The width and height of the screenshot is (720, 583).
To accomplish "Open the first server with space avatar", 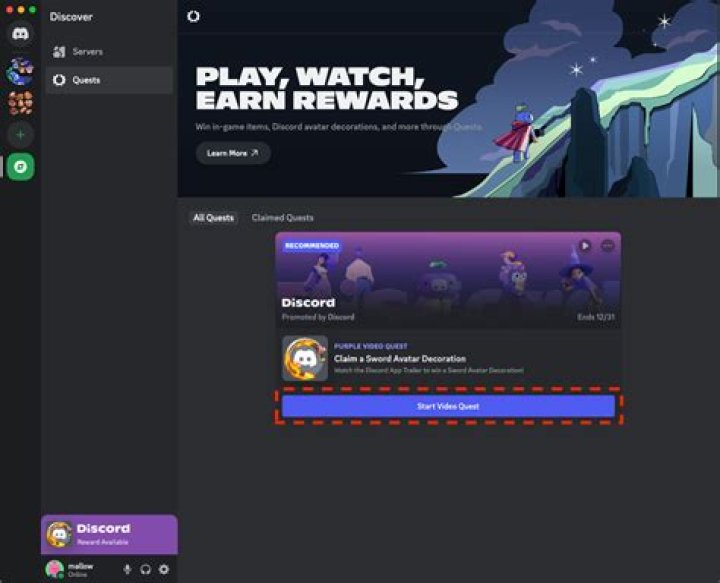I will [20, 72].
